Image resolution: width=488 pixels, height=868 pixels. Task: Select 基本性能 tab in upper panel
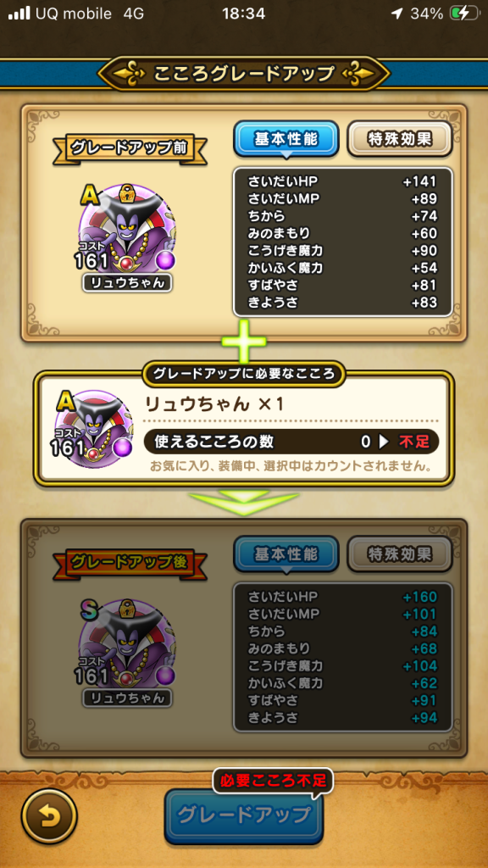[286, 140]
